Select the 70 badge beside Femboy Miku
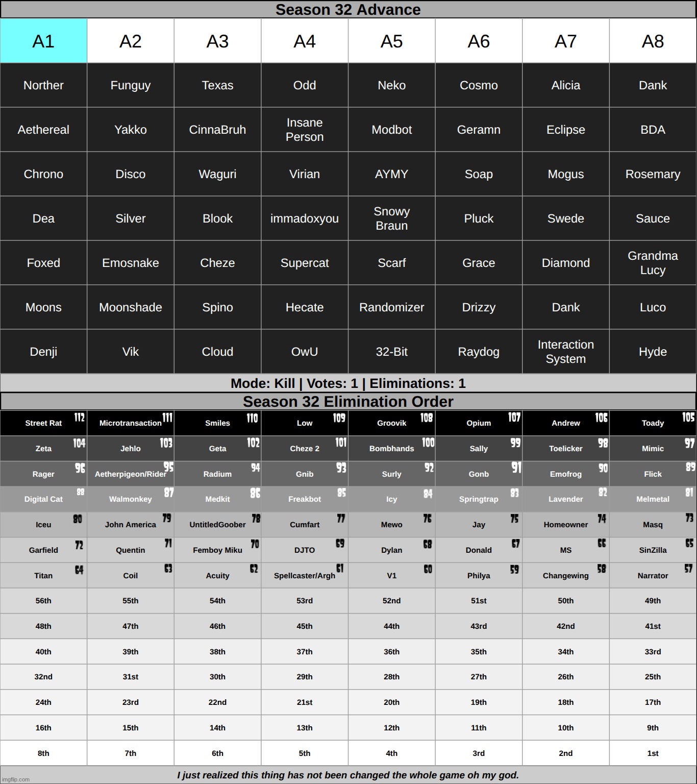Viewport: 697px width, 784px height. (254, 544)
